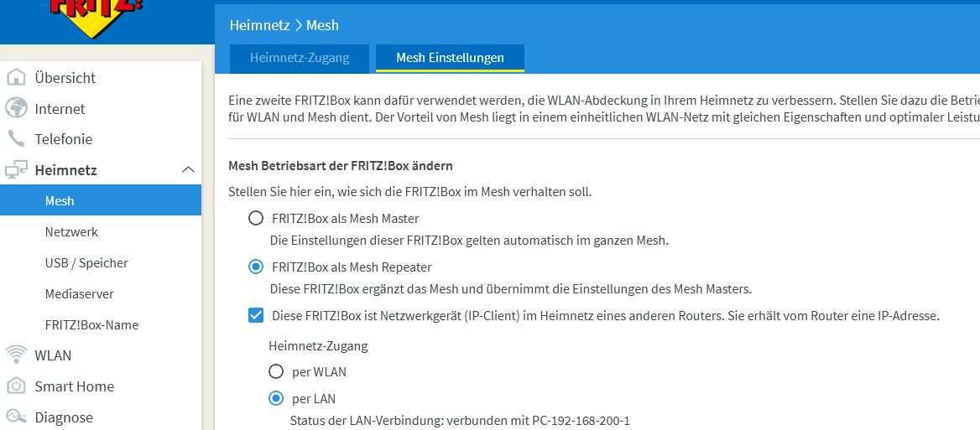
Task: Open the Telefonie menu entry
Action: pos(64,139)
